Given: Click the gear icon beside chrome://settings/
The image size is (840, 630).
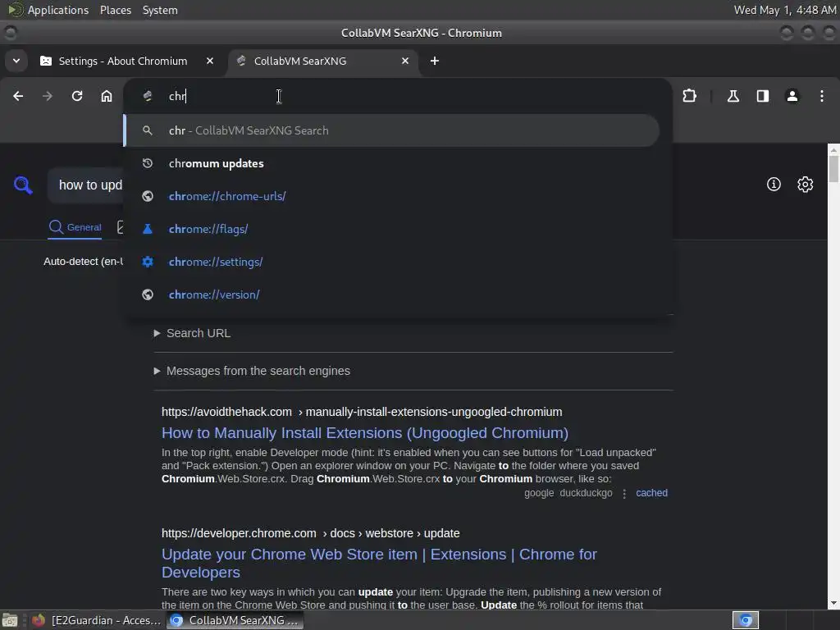Looking at the screenshot, I should click(x=148, y=262).
